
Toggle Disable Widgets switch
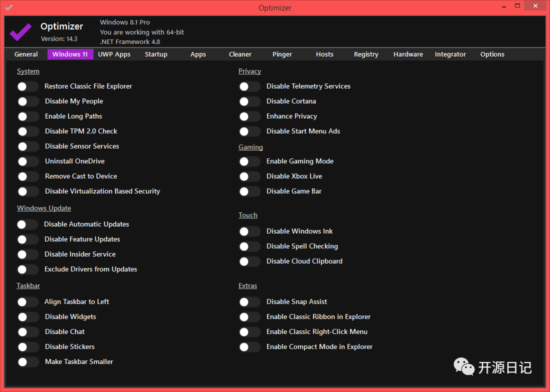tap(28, 317)
